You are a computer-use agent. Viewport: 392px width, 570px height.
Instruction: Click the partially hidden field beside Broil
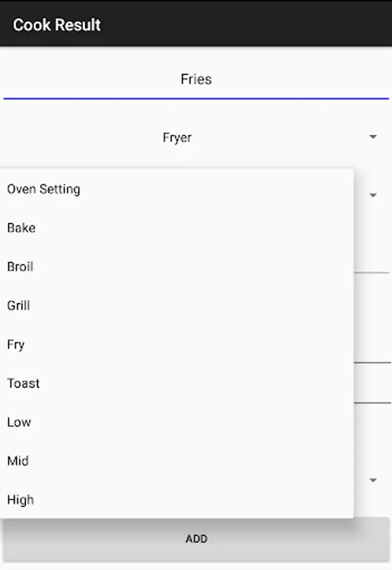pos(372,261)
